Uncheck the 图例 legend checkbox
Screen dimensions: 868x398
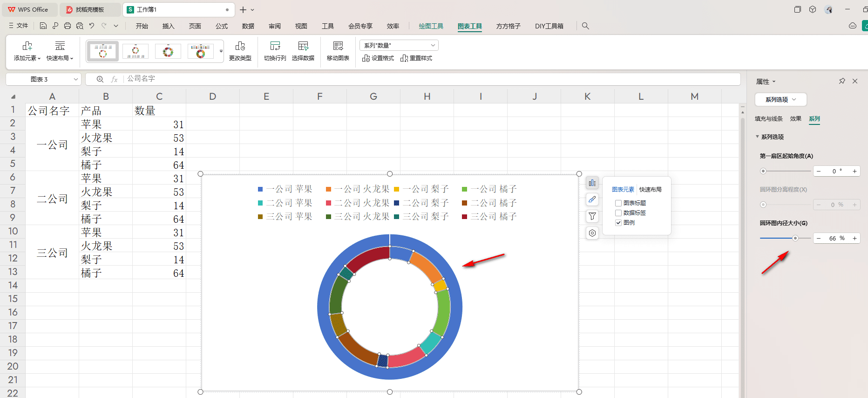point(618,223)
